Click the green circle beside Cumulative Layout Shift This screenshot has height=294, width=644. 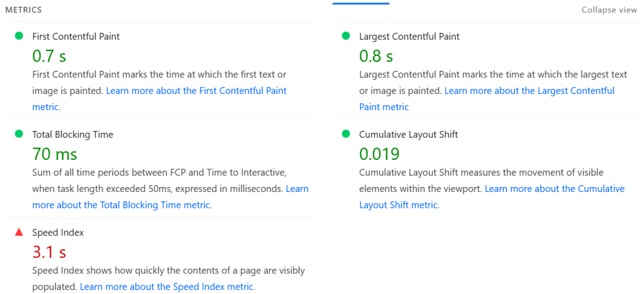(345, 134)
